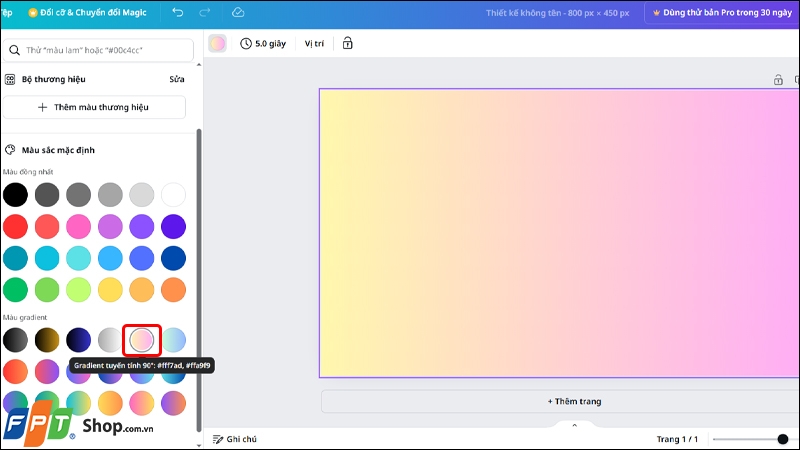
Task: Select the black-to-gold gradient swatch
Action: (47, 340)
